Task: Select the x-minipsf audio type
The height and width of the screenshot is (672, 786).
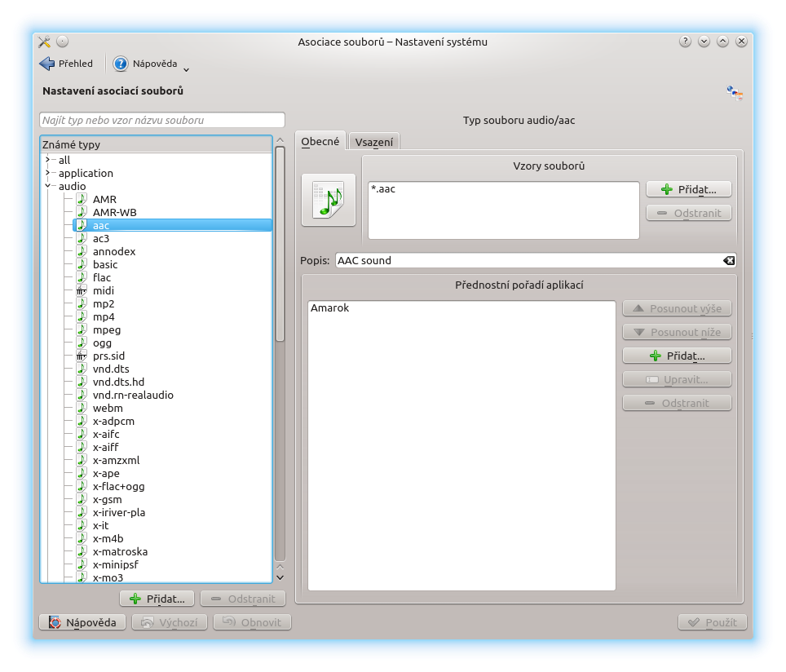Action: click(116, 564)
